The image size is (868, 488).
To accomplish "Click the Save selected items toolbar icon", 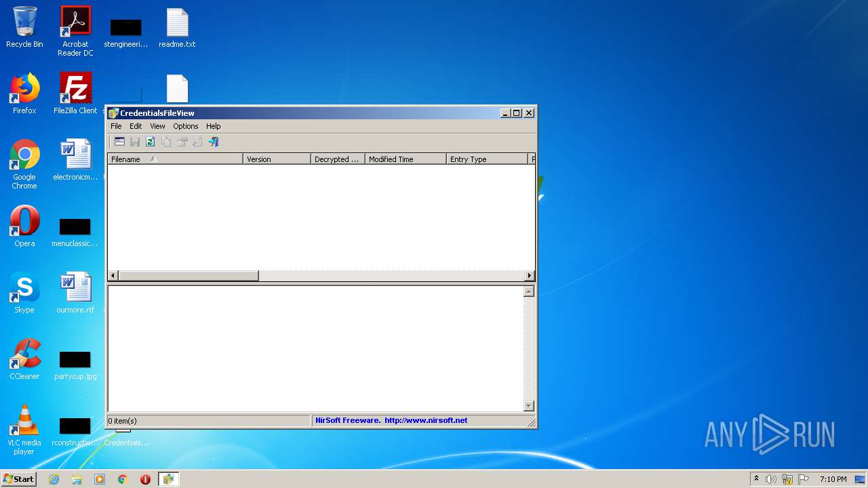I will (135, 142).
